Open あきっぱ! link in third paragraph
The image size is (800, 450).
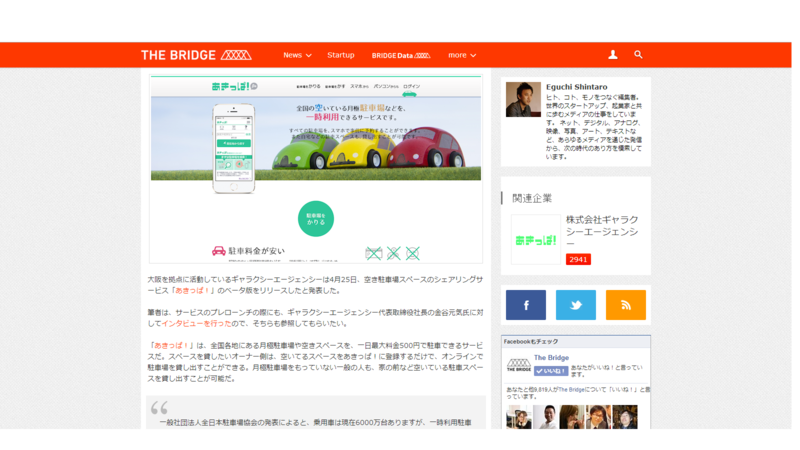(x=171, y=345)
